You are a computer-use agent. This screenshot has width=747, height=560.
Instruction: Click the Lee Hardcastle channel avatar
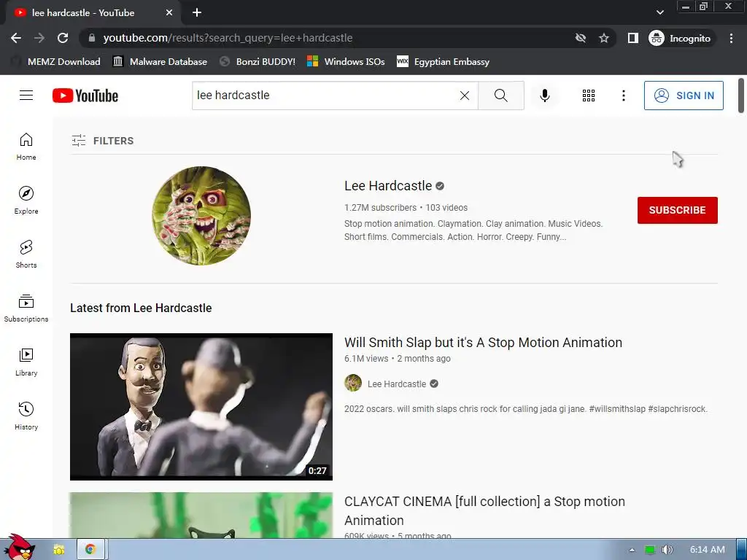[201, 215]
